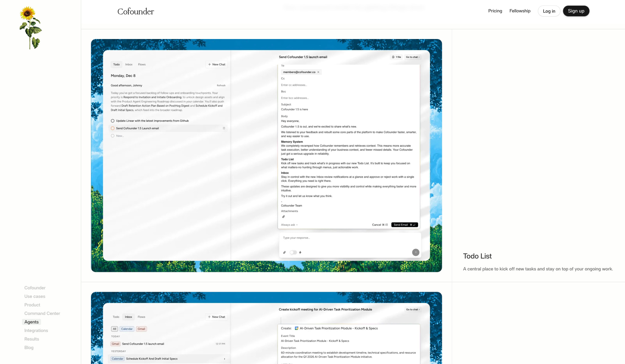The image size is (625, 364).
Task: Click the paperclip icon in response box
Action: coord(284,252)
